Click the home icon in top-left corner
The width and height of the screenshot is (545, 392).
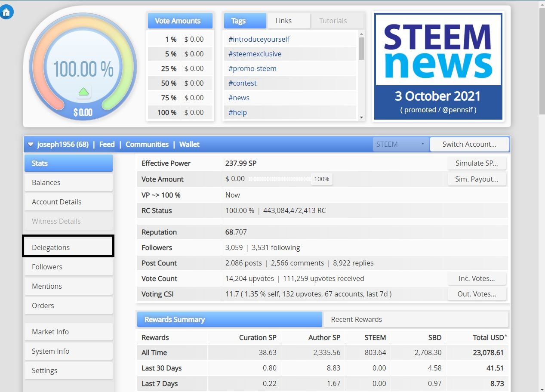(x=6, y=12)
